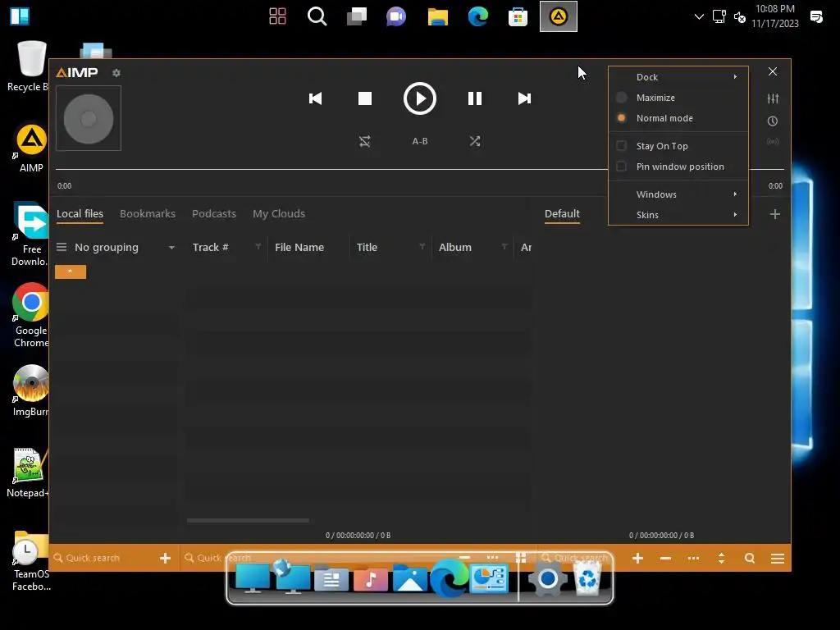
Task: Open File Explorer from taskbar
Action: (x=438, y=16)
